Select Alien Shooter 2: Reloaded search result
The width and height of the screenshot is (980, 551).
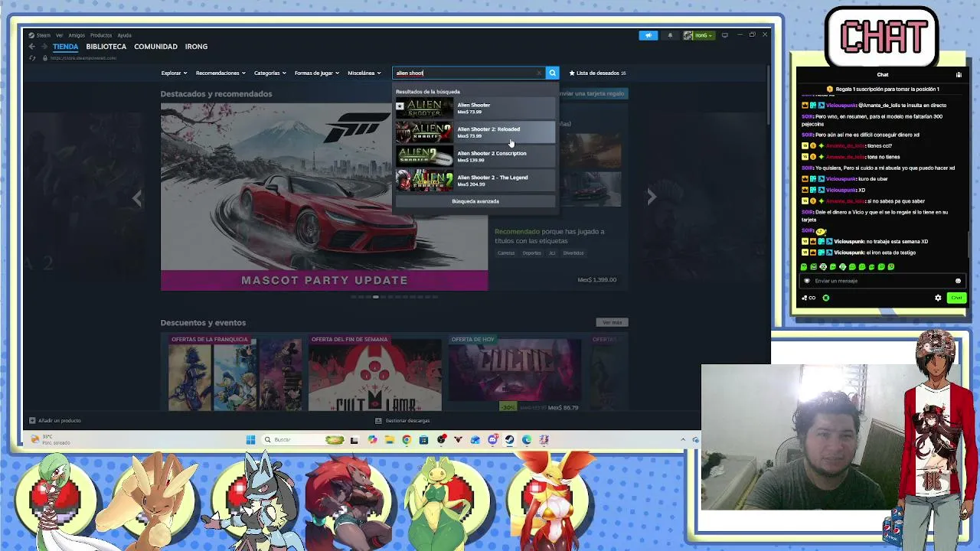[475, 132]
